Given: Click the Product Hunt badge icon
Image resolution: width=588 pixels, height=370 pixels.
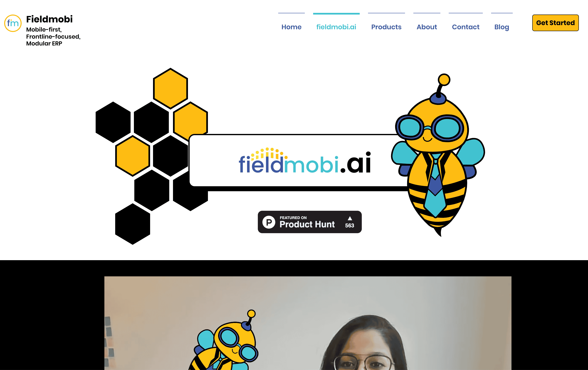Looking at the screenshot, I should 310,222.
